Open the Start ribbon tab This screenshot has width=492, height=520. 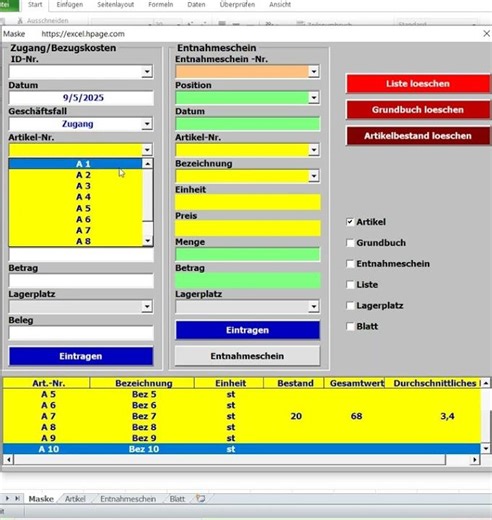point(35,5)
